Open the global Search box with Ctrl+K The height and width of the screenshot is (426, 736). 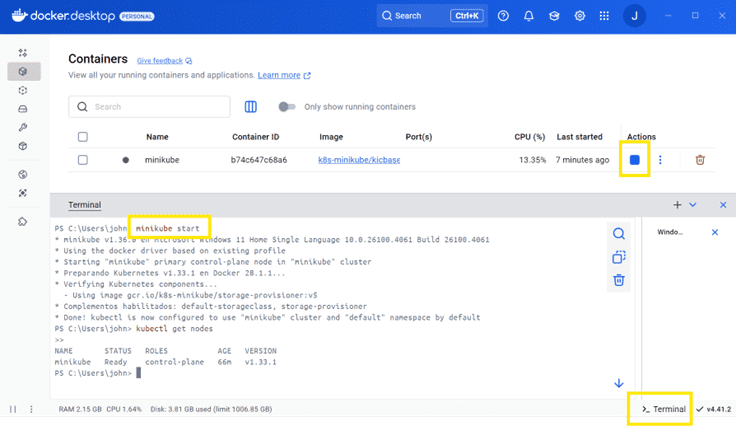point(432,16)
